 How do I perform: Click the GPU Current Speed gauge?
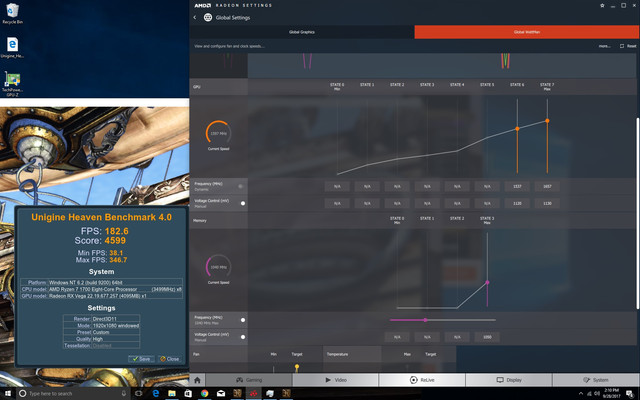[218, 133]
